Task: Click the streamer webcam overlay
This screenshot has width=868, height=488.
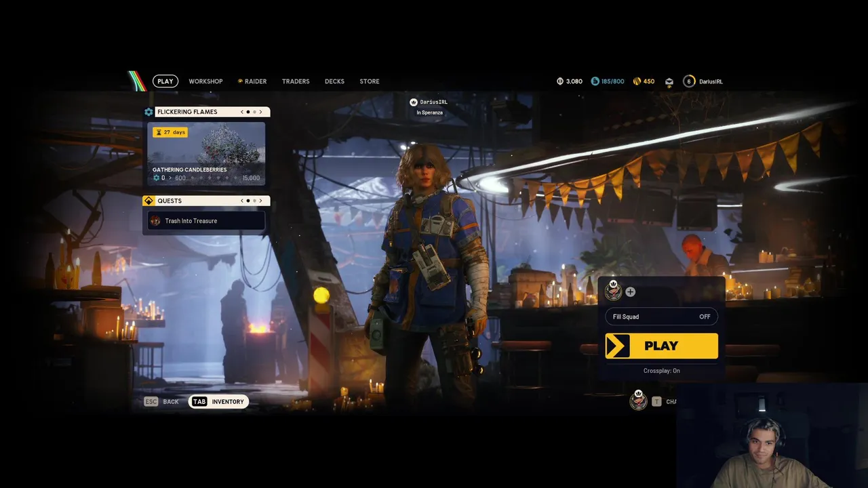Action: coord(772,435)
